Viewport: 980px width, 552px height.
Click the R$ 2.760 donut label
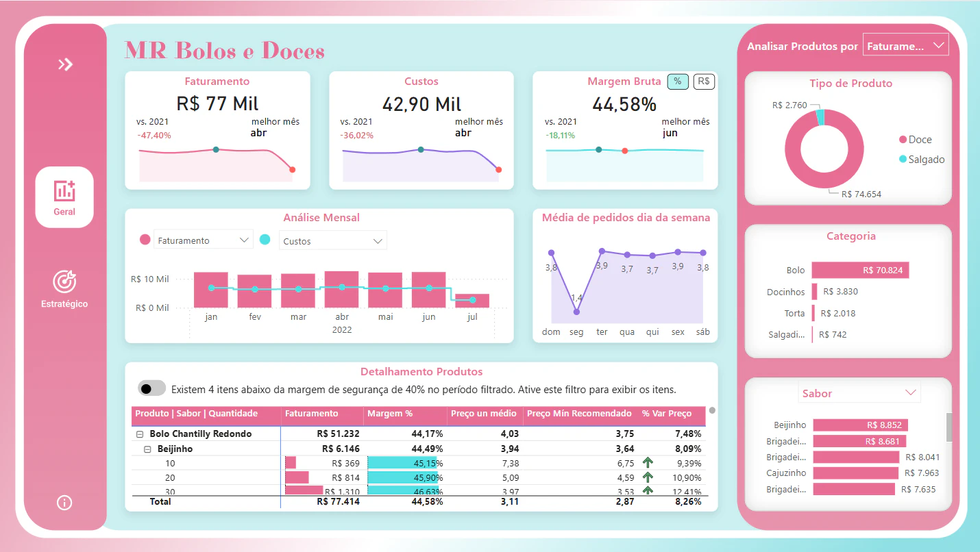click(x=789, y=105)
